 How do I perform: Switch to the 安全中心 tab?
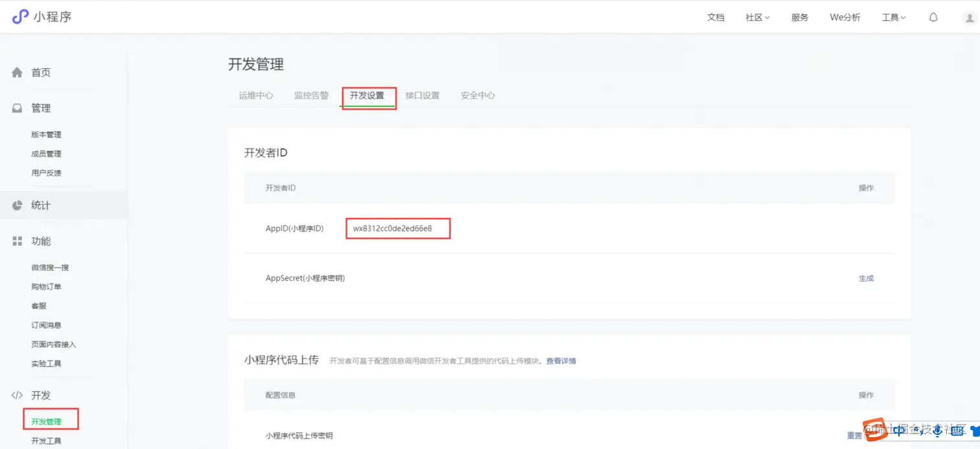coord(478,95)
